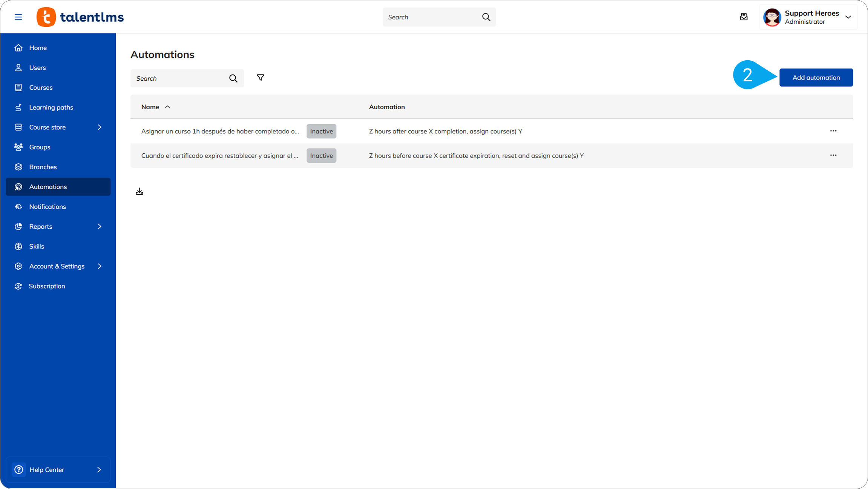The width and height of the screenshot is (868, 489).
Task: Click the export download icon
Action: [x=140, y=192]
